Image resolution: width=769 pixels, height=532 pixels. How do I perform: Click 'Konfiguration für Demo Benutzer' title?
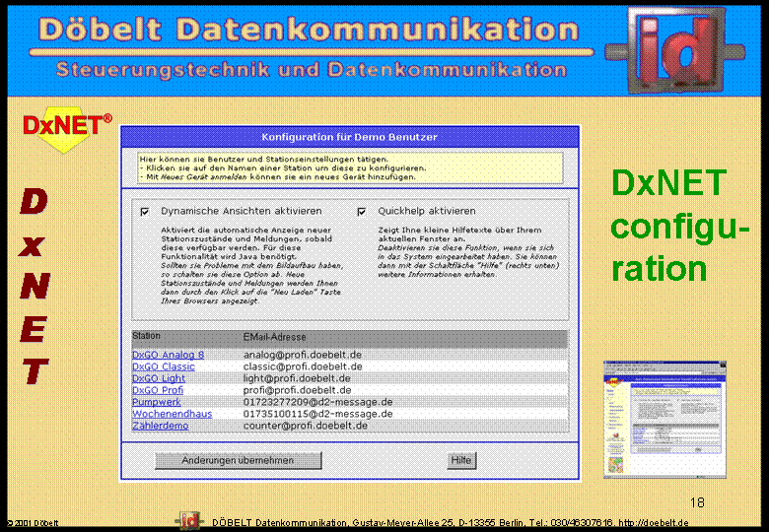(x=349, y=137)
